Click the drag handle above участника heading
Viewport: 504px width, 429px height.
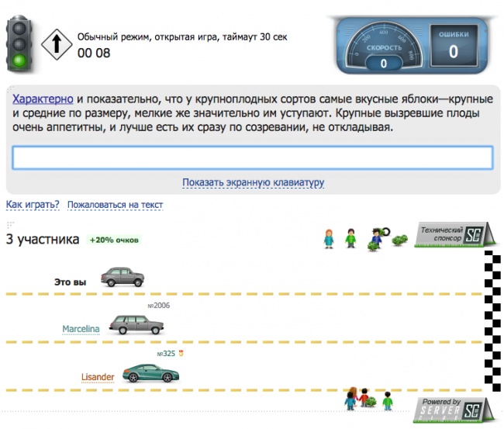pos(11,224)
